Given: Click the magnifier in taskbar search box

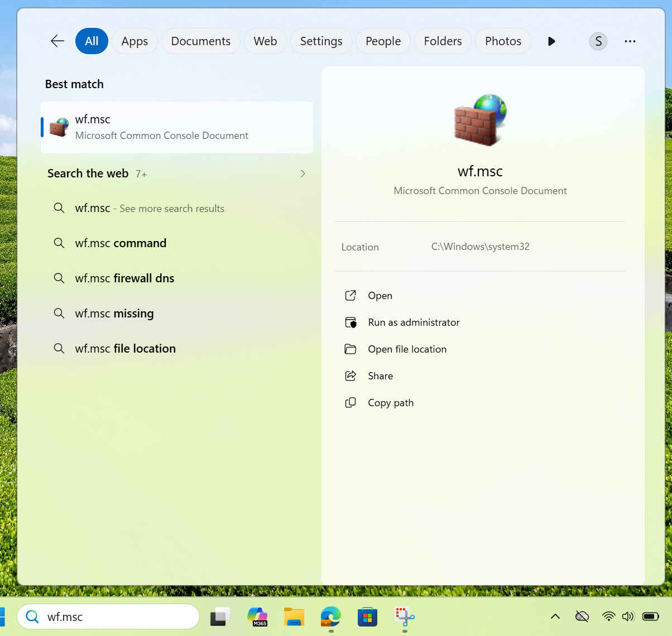Looking at the screenshot, I should tap(32, 616).
